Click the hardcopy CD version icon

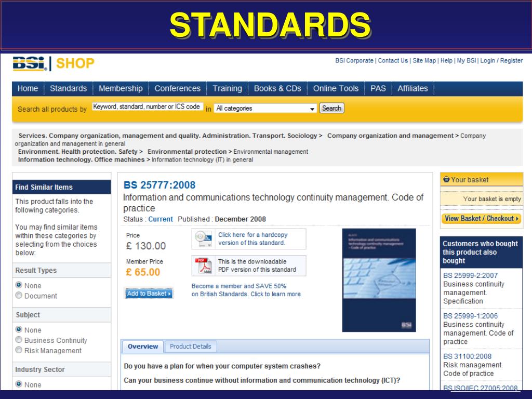203,239
